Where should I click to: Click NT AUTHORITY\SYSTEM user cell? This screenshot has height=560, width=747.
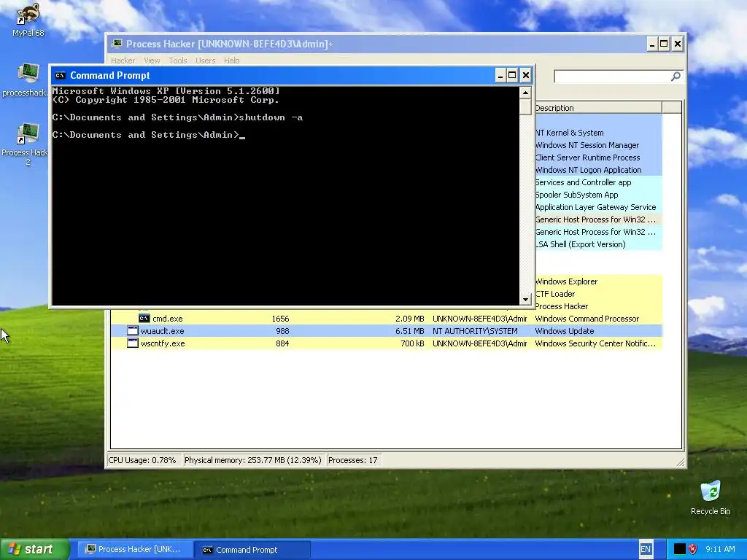point(475,331)
